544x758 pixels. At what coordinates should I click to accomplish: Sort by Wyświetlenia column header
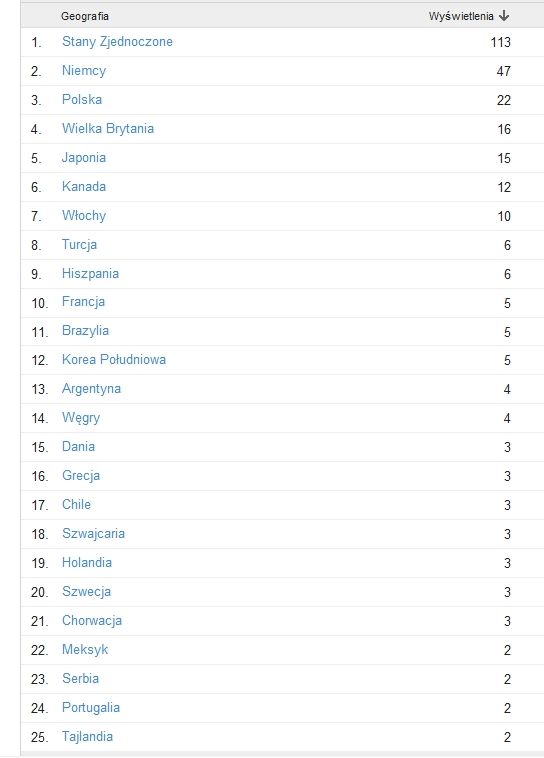point(461,16)
